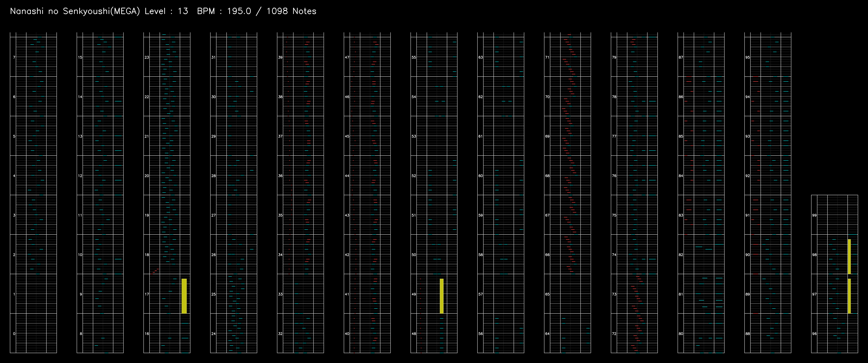Select measure label 16
868x363 pixels.
[x=147, y=334]
